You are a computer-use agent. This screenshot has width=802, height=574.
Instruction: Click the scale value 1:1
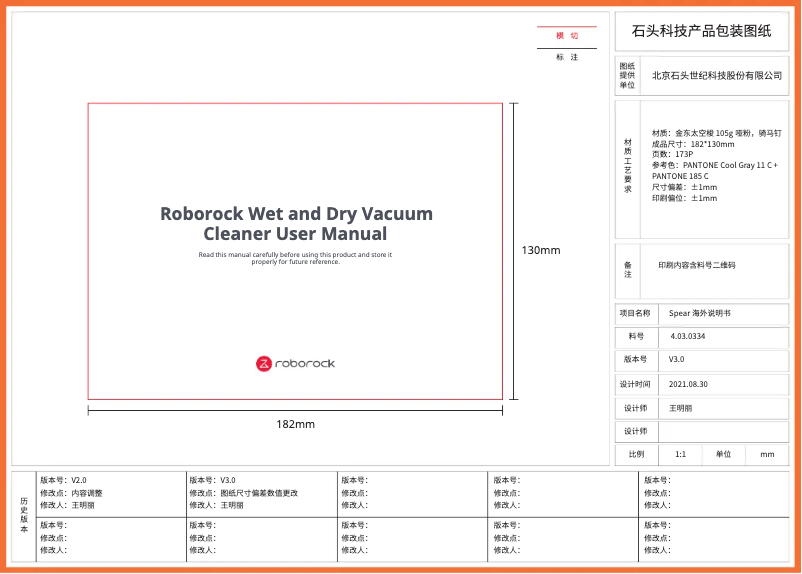(680, 454)
